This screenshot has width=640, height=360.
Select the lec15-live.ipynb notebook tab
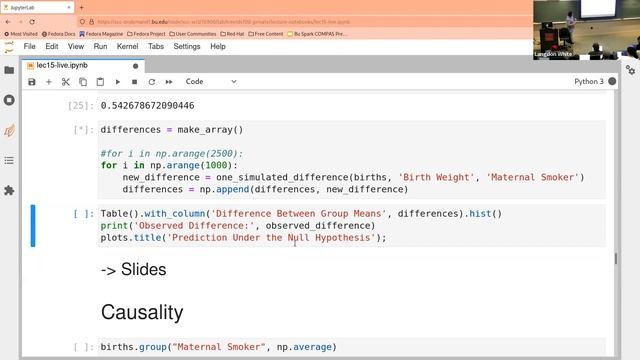coord(83,65)
